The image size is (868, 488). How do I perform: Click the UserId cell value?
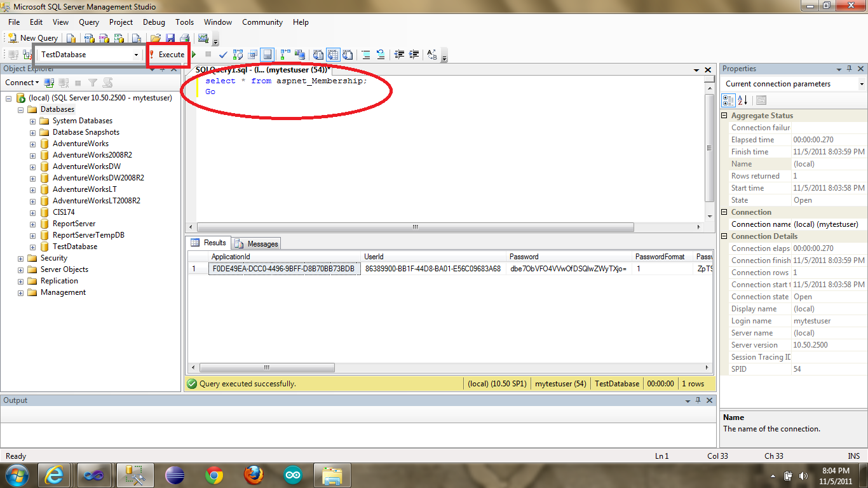point(433,269)
